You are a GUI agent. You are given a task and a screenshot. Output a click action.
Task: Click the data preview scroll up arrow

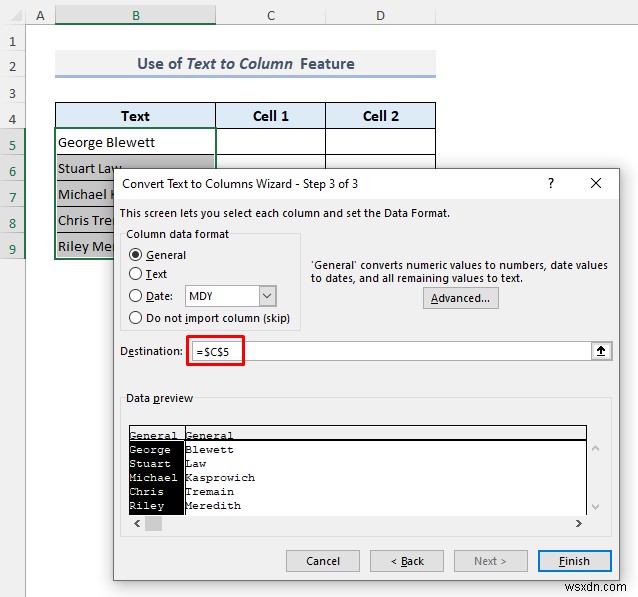point(596,448)
